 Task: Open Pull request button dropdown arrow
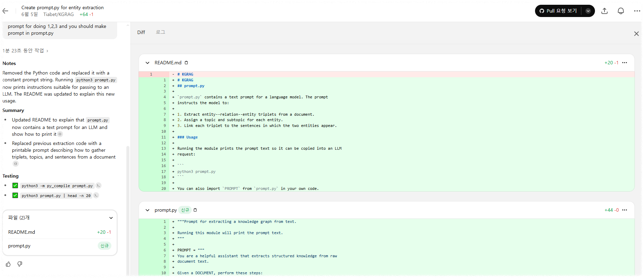tap(588, 11)
